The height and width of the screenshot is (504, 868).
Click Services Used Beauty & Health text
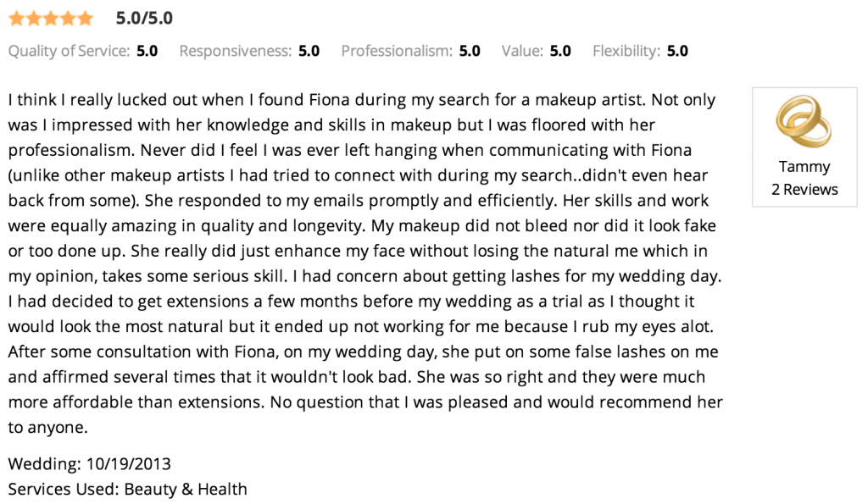click(x=127, y=489)
